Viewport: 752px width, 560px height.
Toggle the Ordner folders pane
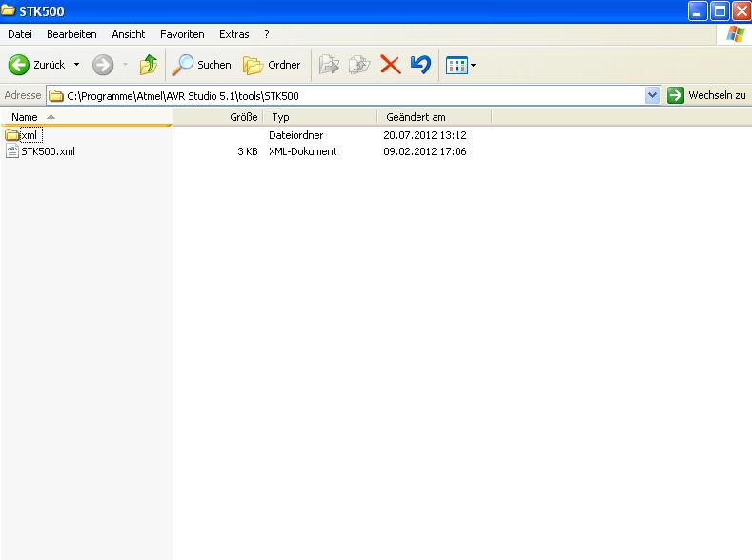(272, 65)
